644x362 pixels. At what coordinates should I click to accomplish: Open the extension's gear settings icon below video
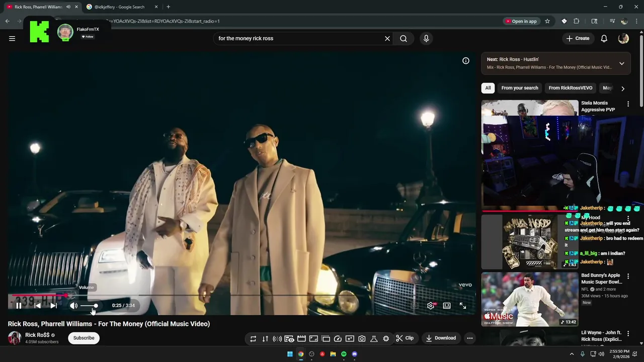(386, 338)
